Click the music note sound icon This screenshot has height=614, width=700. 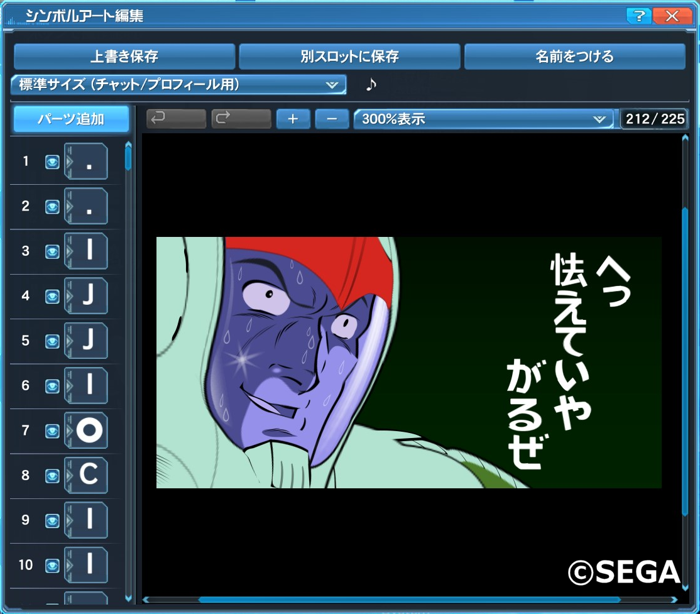click(x=371, y=84)
